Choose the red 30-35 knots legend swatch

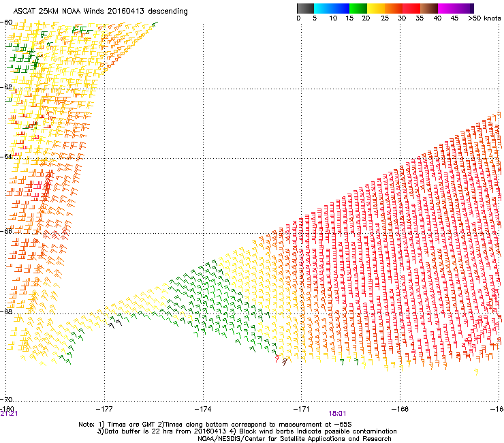411,8
